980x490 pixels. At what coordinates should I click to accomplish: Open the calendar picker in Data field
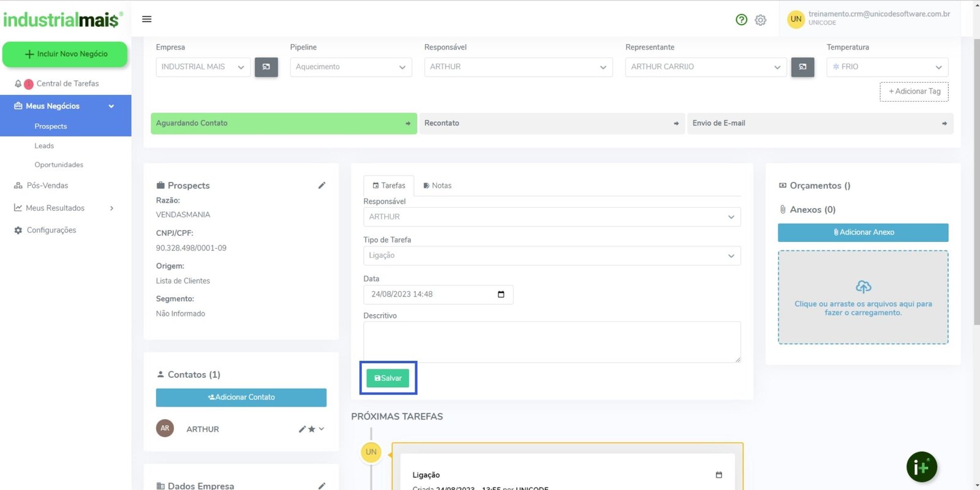501,295
